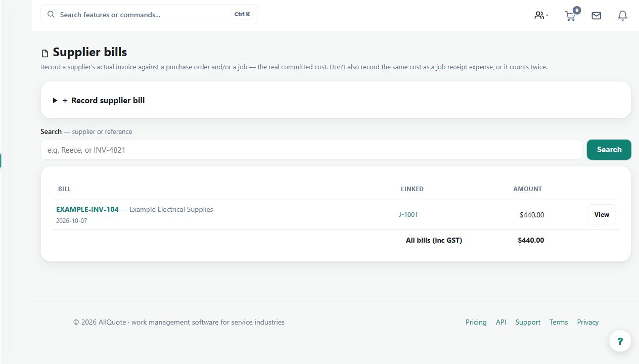Click the document icon beside Supplier bills
The image size is (639, 364).
[45, 53]
